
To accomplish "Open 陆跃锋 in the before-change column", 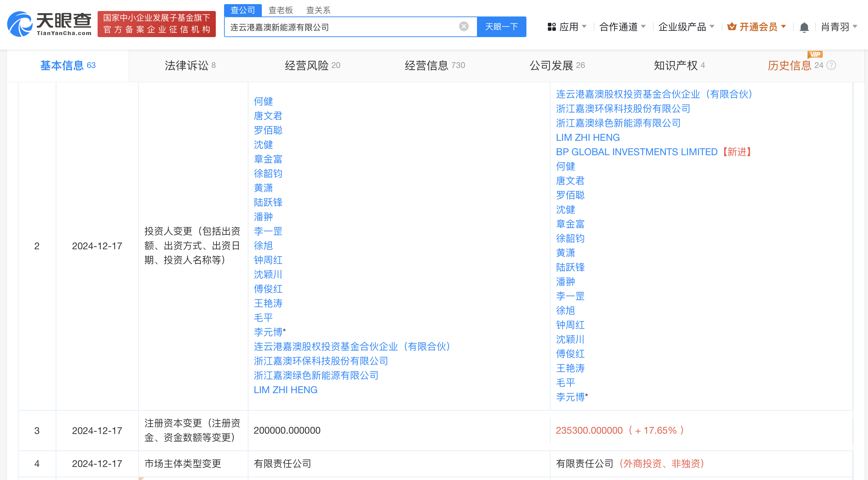I will tap(268, 202).
